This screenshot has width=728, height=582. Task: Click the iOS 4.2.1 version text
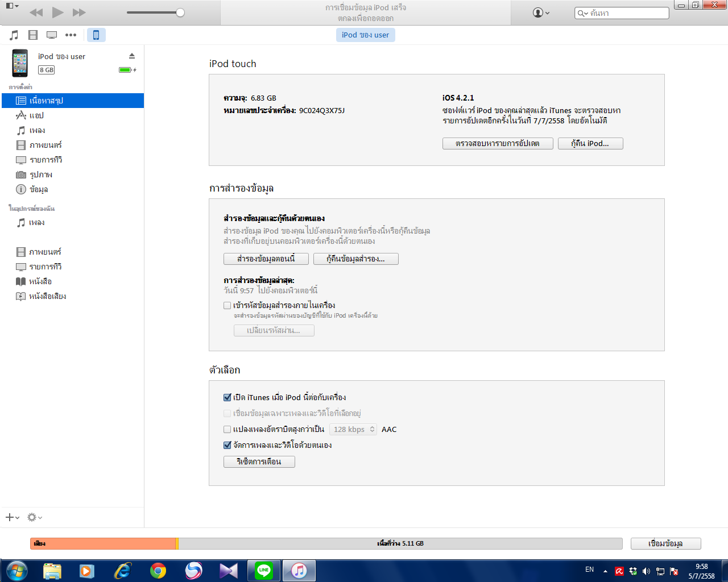458,98
